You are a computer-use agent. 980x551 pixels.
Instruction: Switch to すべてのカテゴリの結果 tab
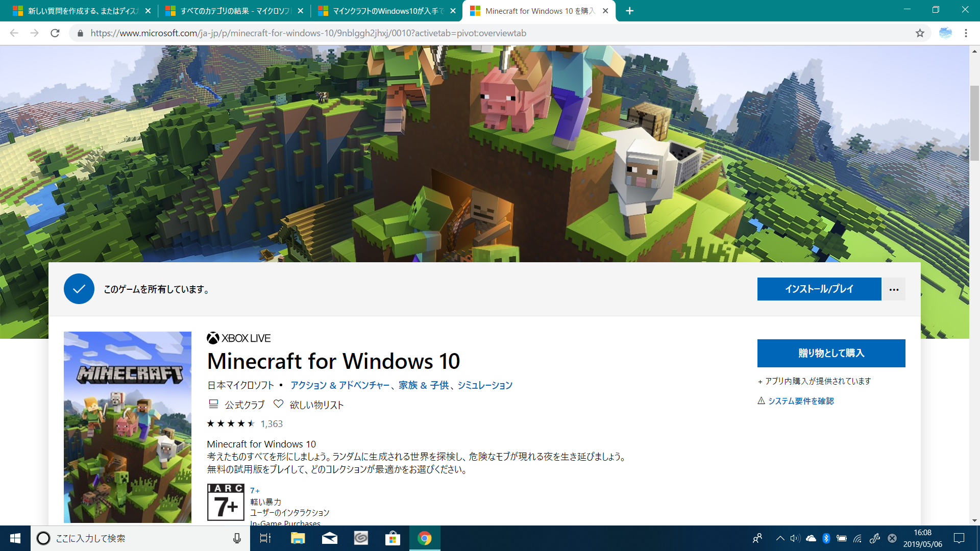coord(234,11)
